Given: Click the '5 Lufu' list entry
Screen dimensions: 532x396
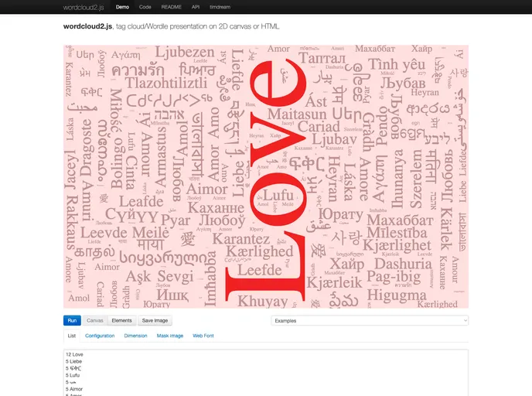Looking at the screenshot, I should 73,375.
